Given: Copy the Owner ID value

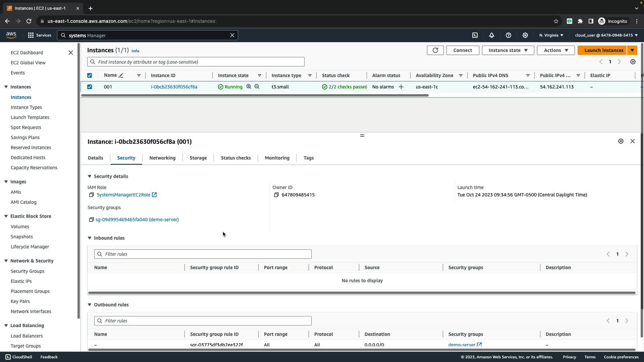Looking at the screenshot, I should (276, 195).
